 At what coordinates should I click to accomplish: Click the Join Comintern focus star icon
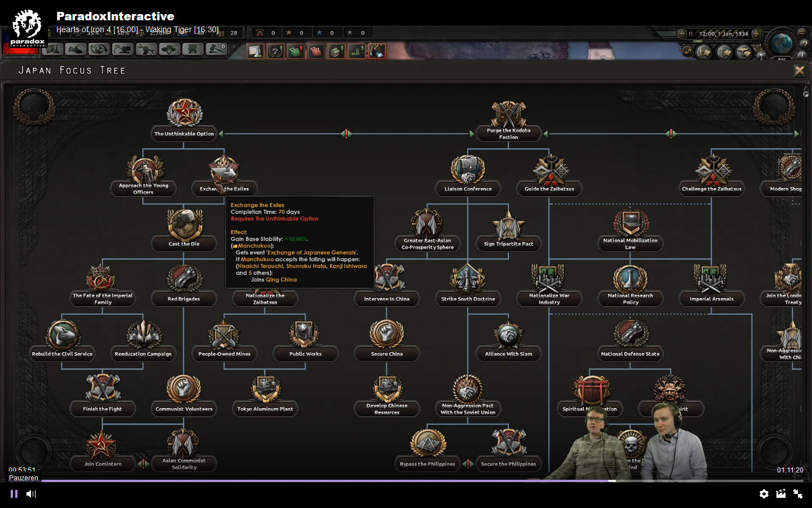tap(102, 445)
